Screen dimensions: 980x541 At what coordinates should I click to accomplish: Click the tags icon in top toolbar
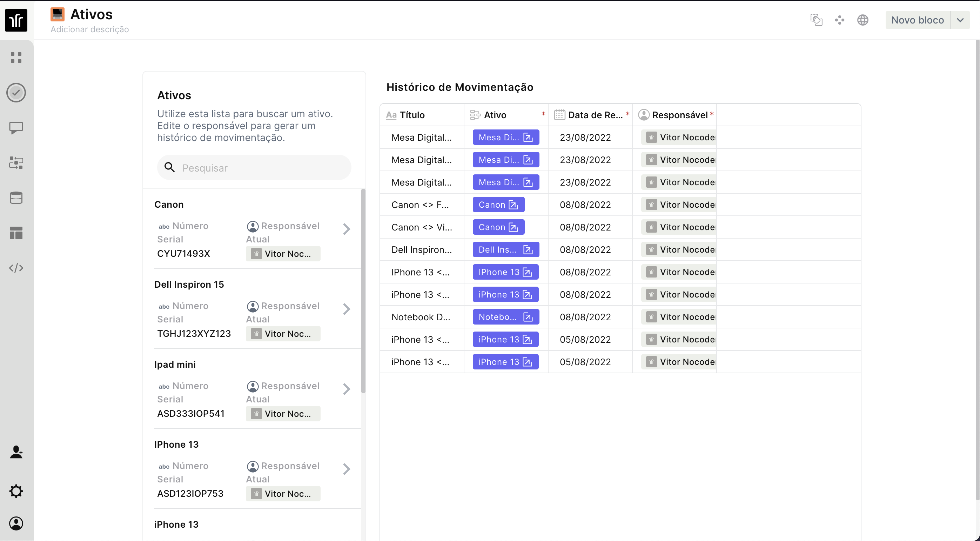pos(816,20)
